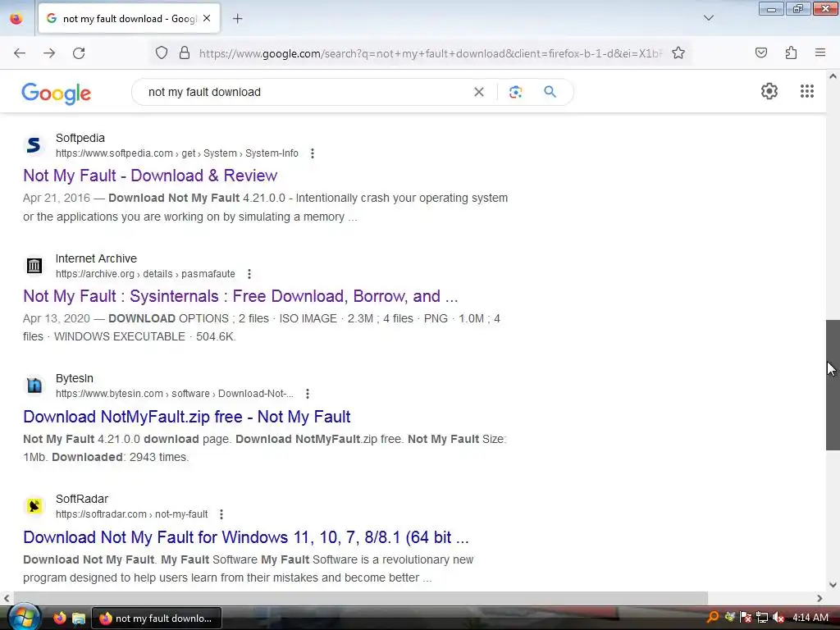The height and width of the screenshot is (630, 840).
Task: Reload the current page
Action: pyautogui.click(x=79, y=53)
